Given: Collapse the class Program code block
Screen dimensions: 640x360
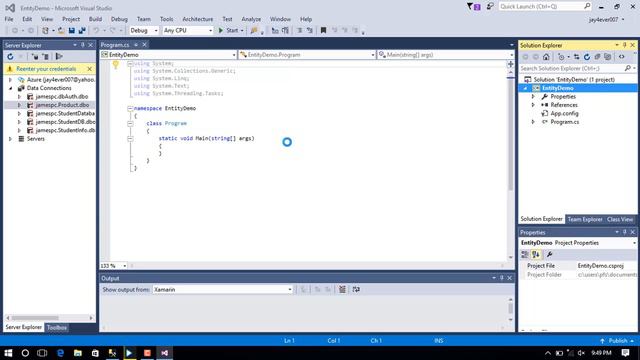Looking at the screenshot, I should click(130, 124).
